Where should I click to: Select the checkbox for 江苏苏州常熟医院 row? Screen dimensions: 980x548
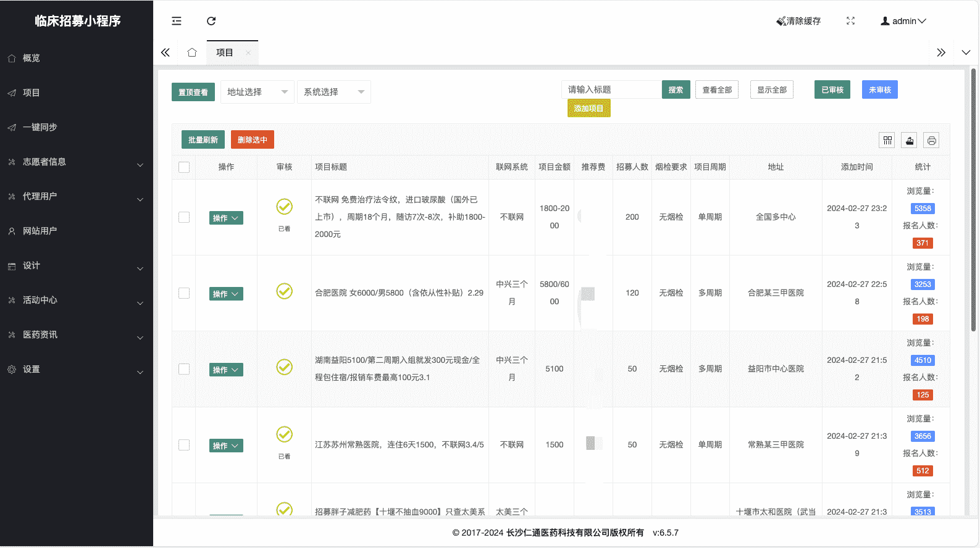point(184,445)
